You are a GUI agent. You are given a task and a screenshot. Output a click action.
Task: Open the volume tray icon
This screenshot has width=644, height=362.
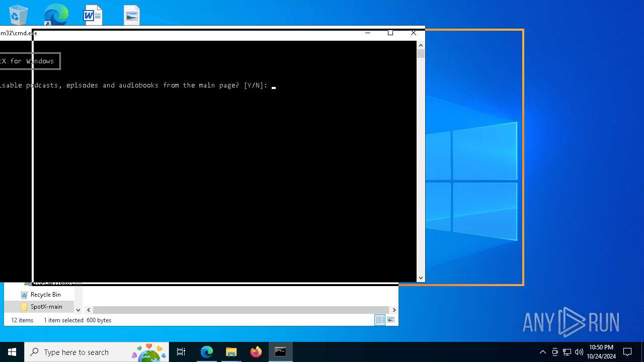pos(579,352)
